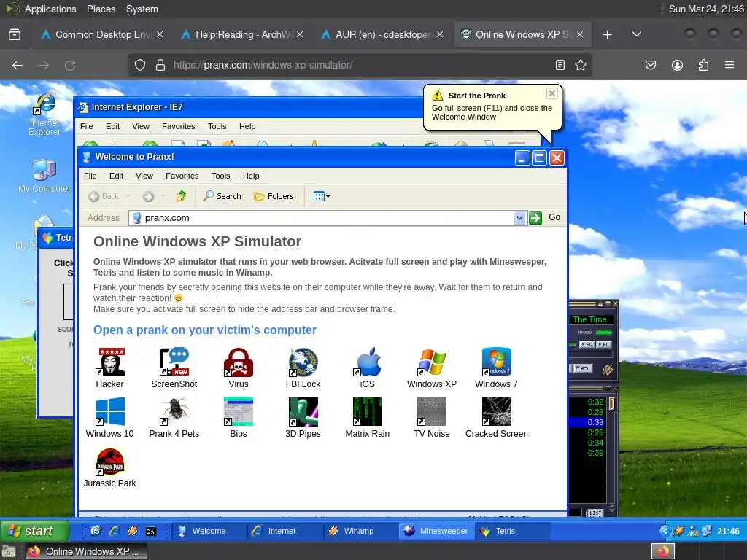Screen dimensions: 747x560
Task: Open the File menu in Welcome window
Action: pos(90,176)
